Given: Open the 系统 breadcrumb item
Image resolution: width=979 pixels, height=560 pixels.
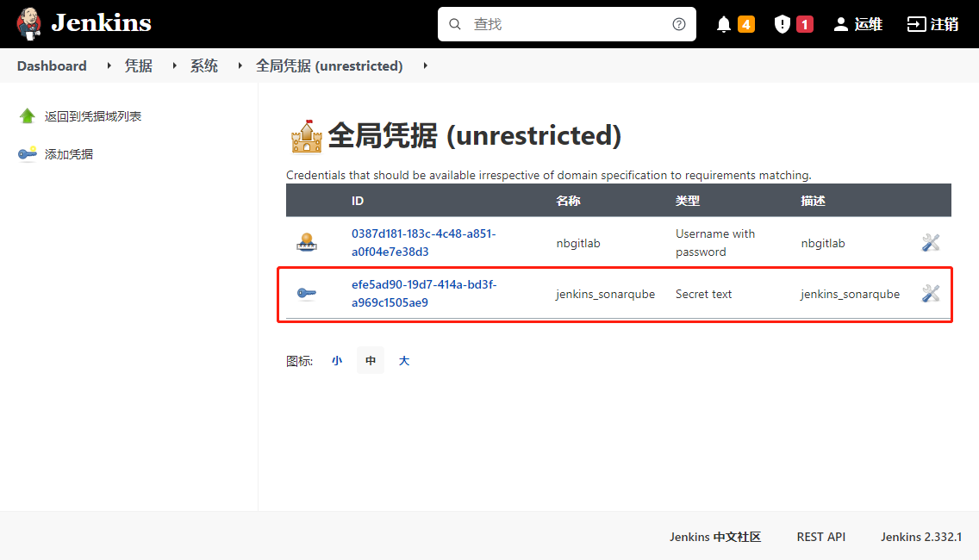Looking at the screenshot, I should pyautogui.click(x=203, y=65).
